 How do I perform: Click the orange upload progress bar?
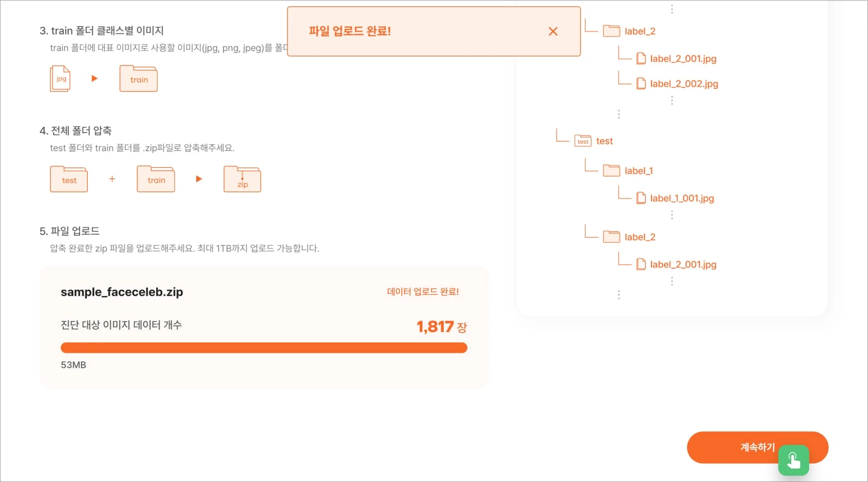pyautogui.click(x=263, y=347)
